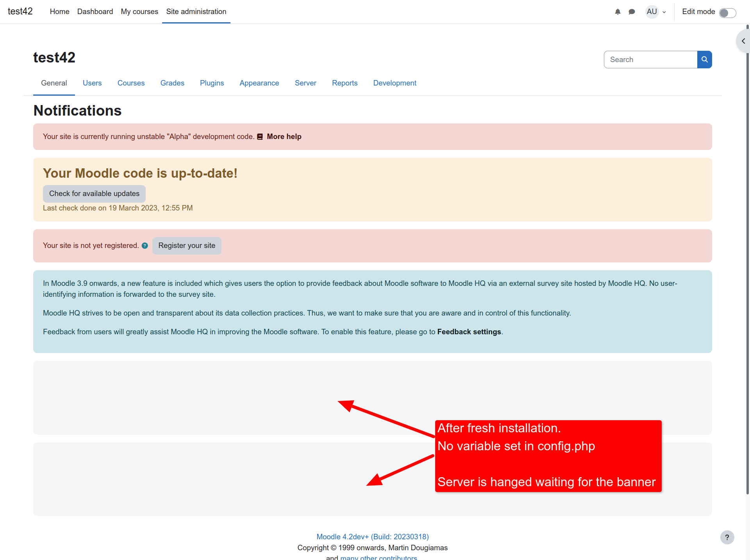Switch to the Plugins tab
This screenshot has height=560, width=750.
tap(212, 83)
